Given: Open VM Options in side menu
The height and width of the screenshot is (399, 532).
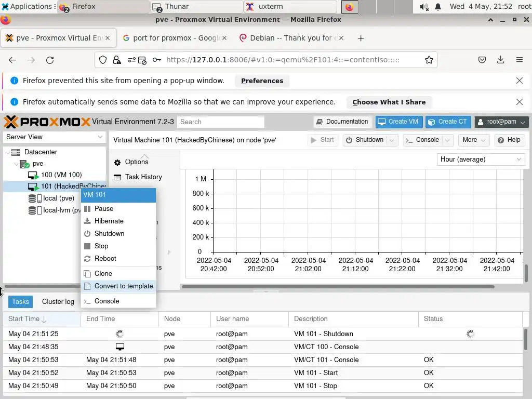Looking at the screenshot, I should click(x=137, y=162).
